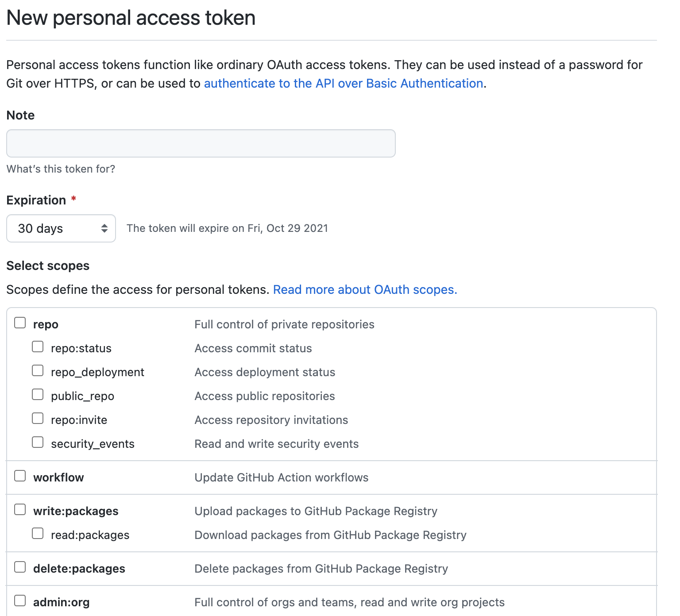The image size is (680, 616).
Task: Tick the delete:packages checkbox
Action: coord(20,567)
